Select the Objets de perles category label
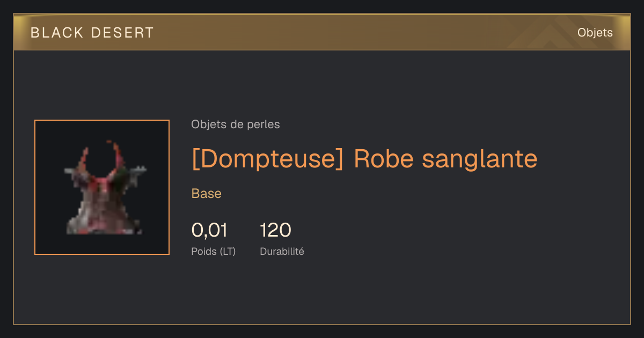 [x=236, y=124]
